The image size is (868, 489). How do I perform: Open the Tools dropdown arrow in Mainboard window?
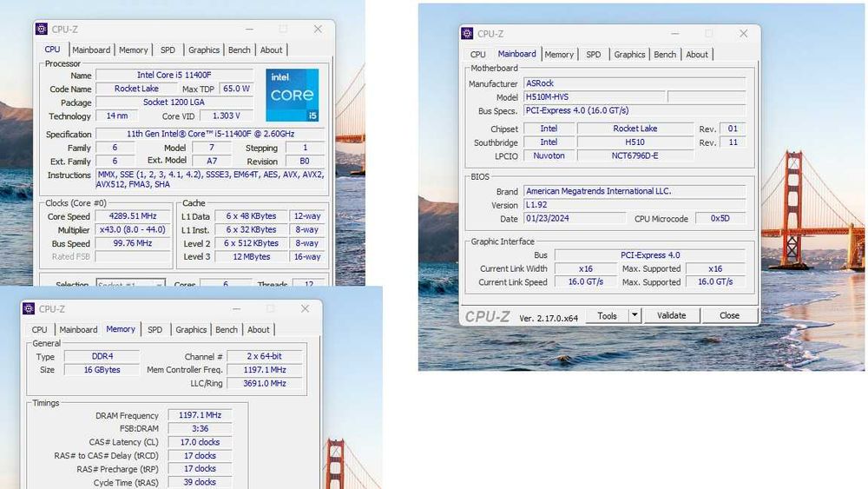[x=635, y=315]
